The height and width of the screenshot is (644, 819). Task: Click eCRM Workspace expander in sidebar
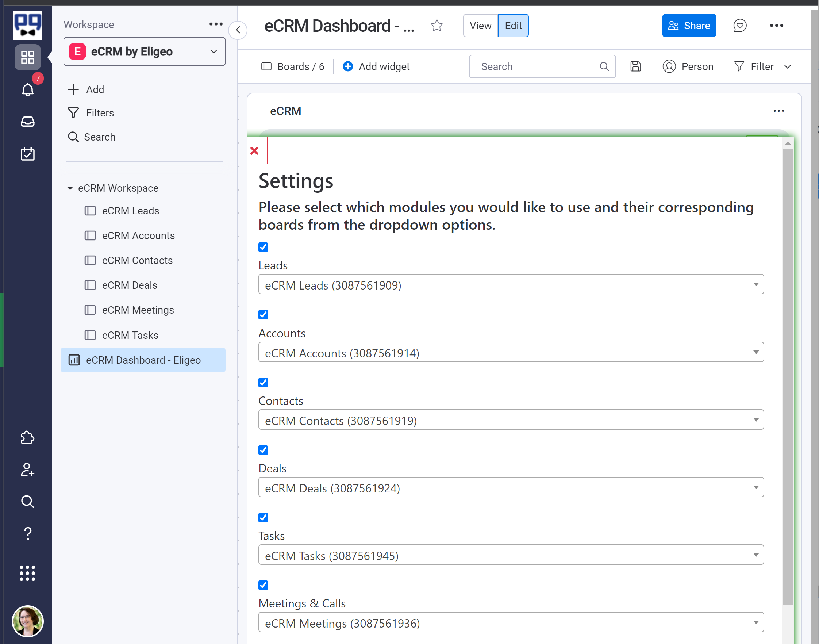click(71, 188)
